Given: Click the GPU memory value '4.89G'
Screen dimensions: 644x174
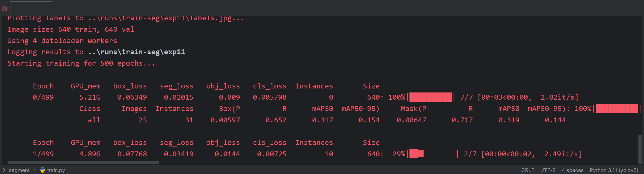Looking at the screenshot, I should click(x=90, y=154).
